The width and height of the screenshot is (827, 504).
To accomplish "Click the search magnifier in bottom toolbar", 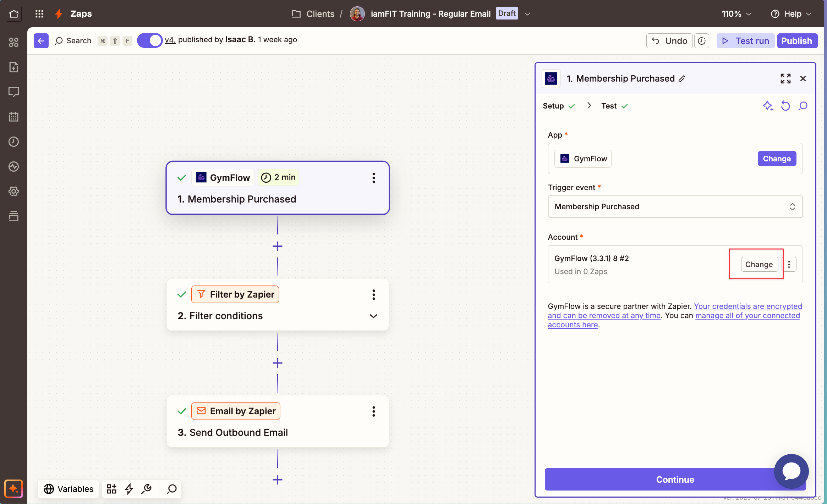I will (x=172, y=489).
